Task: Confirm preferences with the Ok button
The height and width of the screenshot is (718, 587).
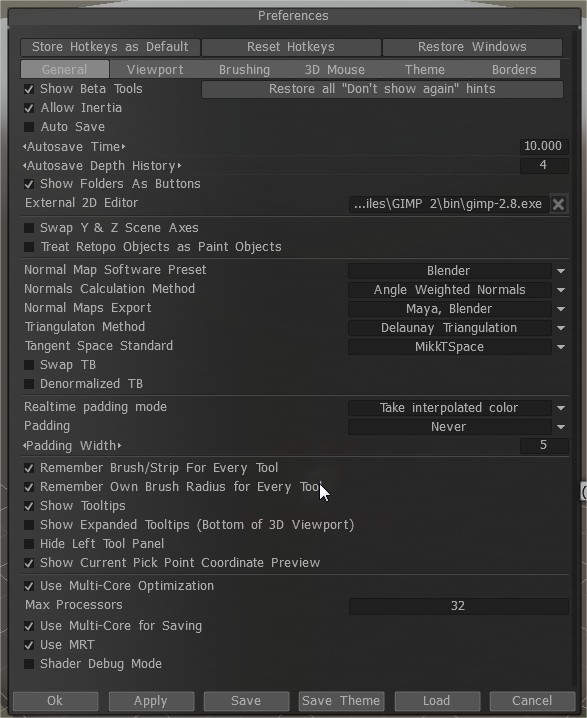Action: (x=55, y=701)
